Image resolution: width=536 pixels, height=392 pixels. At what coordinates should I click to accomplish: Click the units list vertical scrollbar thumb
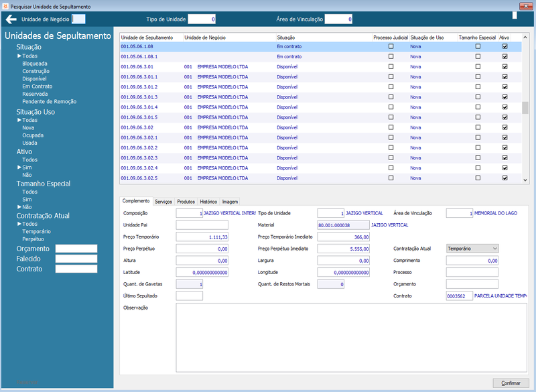[525, 107]
